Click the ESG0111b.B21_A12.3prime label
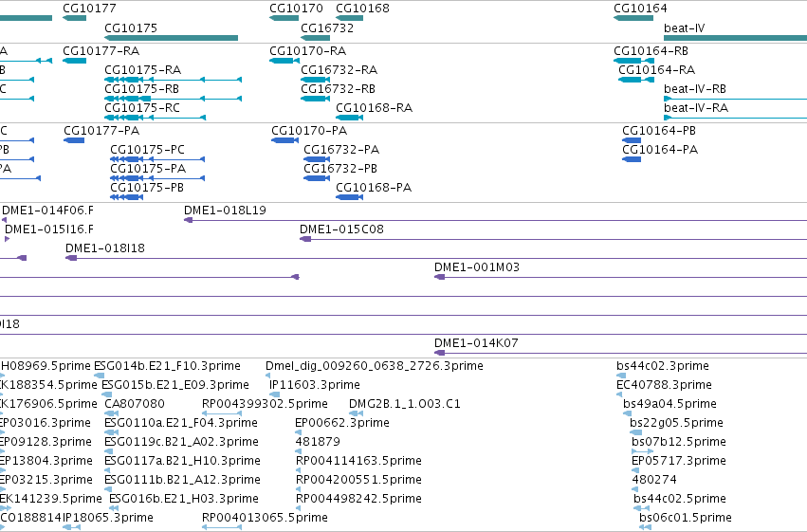 point(183,480)
